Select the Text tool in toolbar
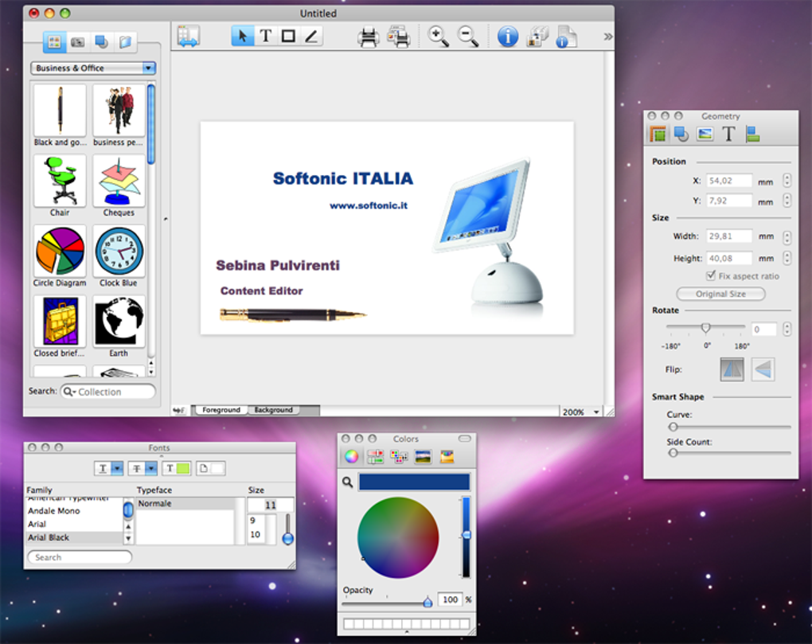812x644 pixels. 266,37
